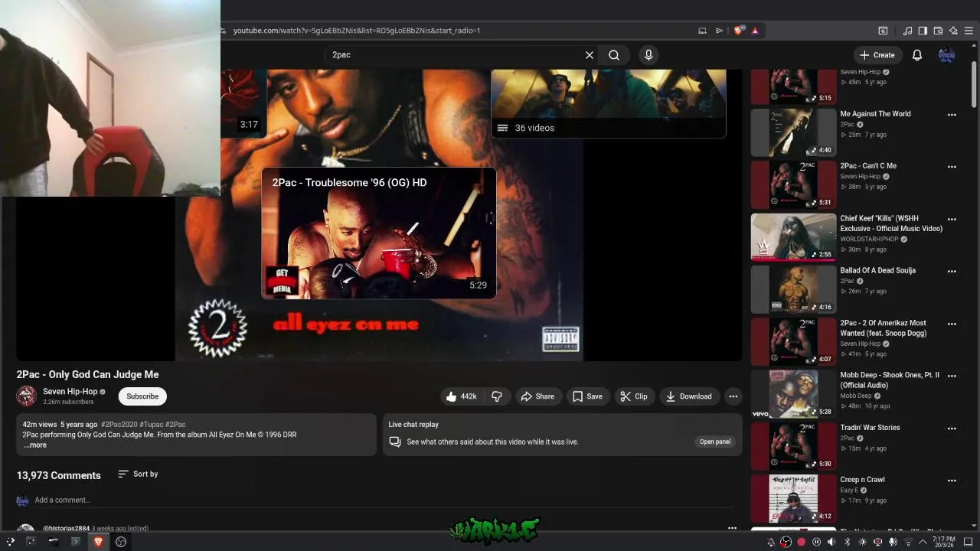Open options menu for Chief Keef Kills
The height and width of the screenshot is (551, 980).
952,219
